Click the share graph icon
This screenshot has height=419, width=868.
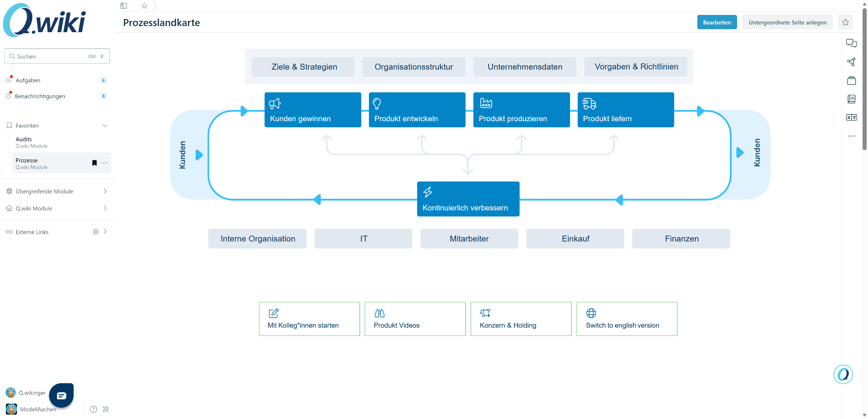click(851, 62)
